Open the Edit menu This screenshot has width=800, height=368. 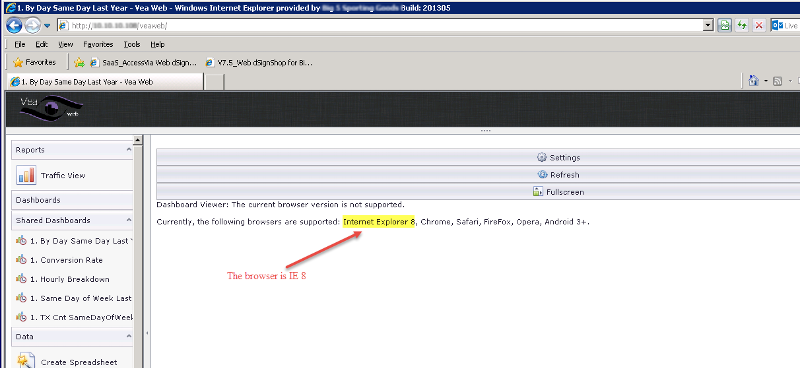42,44
